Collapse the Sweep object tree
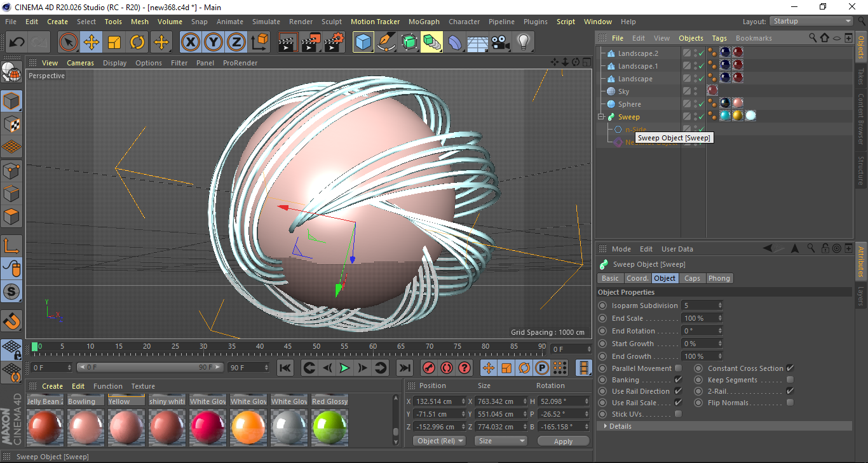This screenshot has width=868, height=463. [601, 117]
